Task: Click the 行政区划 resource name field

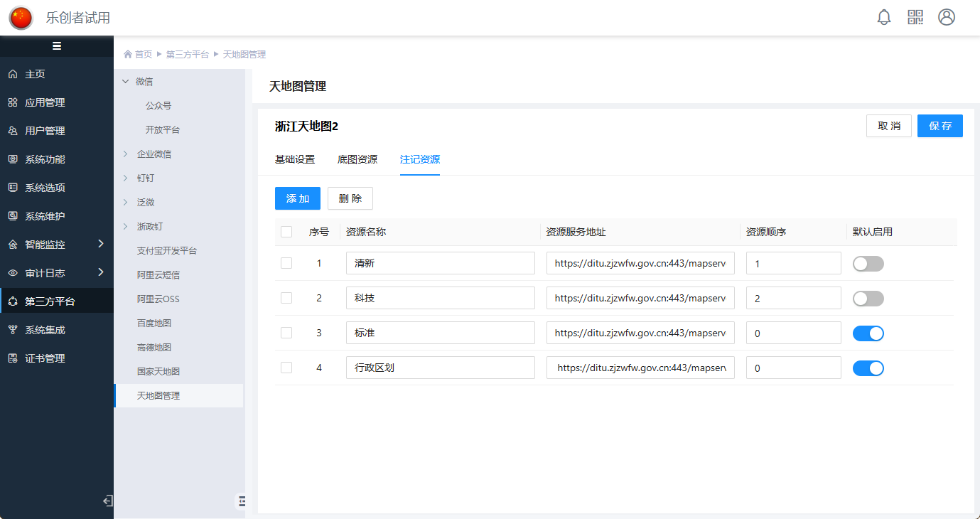Action: (x=440, y=368)
